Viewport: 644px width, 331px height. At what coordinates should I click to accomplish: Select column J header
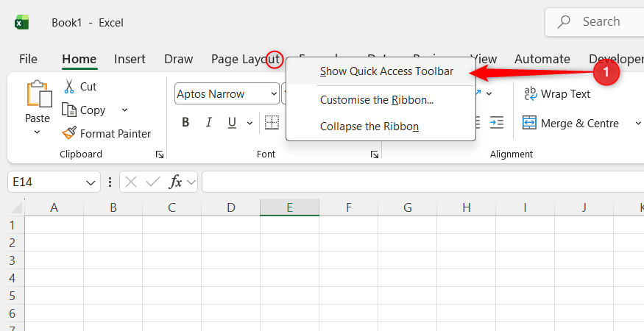click(x=584, y=207)
